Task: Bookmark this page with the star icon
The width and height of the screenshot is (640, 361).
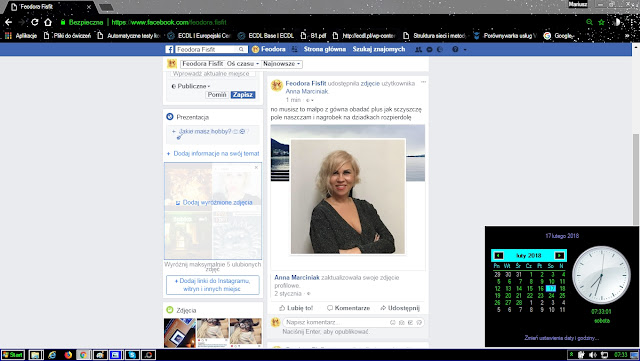Action: (601, 22)
